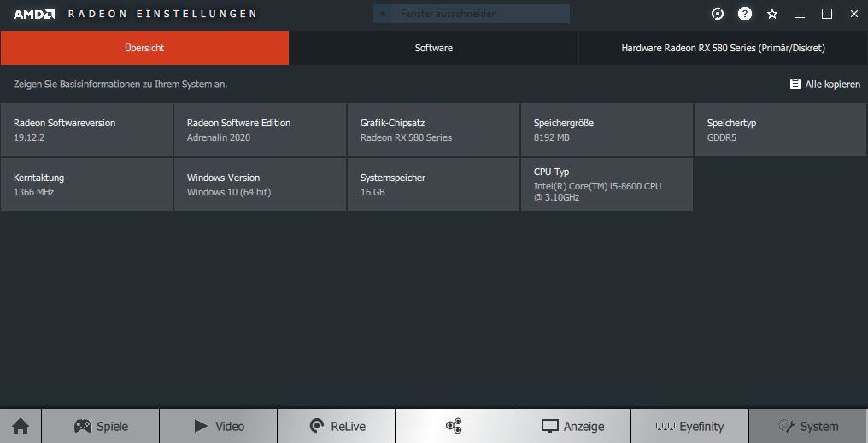
Task: Select the CPU-Typ Intel Core tile
Action: coord(607,184)
